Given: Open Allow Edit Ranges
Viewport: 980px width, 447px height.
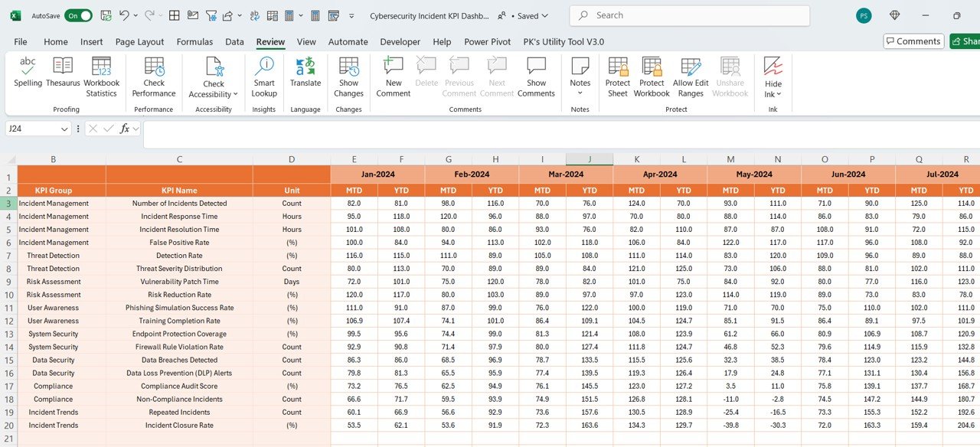Looking at the screenshot, I should 691,77.
